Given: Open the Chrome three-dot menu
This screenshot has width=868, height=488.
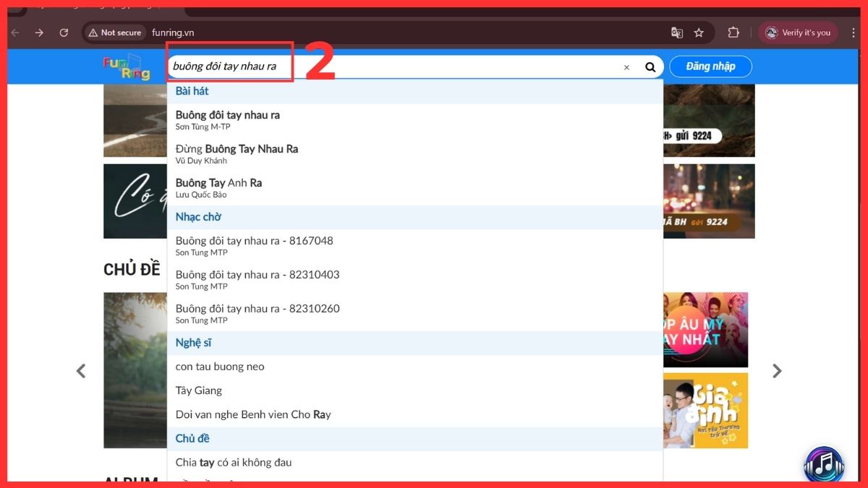Looking at the screenshot, I should coord(854,33).
